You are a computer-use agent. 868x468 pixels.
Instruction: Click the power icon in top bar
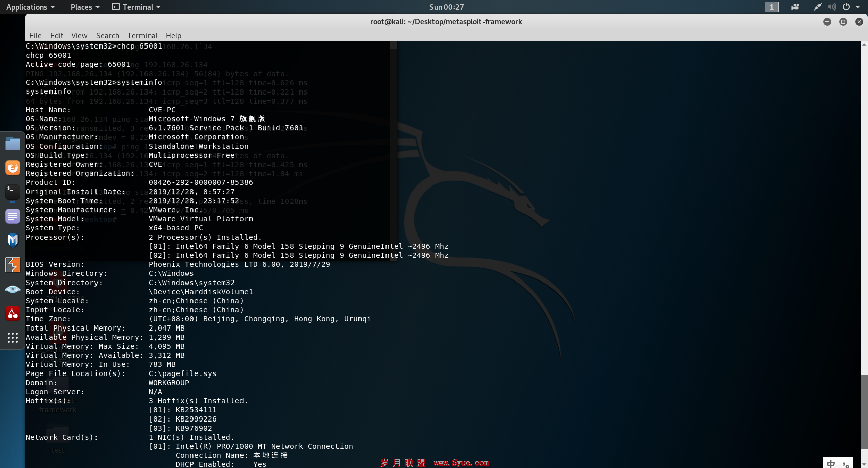coord(846,7)
